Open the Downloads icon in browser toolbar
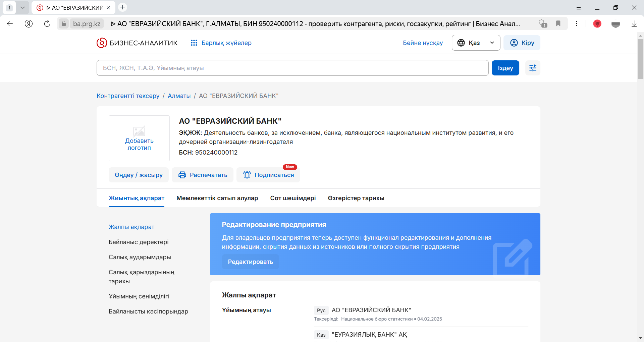 634,23
